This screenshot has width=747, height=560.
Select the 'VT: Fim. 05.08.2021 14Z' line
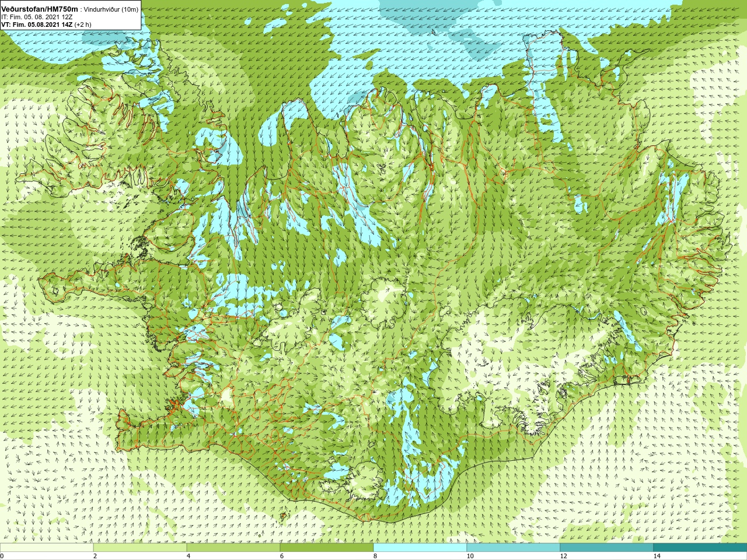click(37, 25)
